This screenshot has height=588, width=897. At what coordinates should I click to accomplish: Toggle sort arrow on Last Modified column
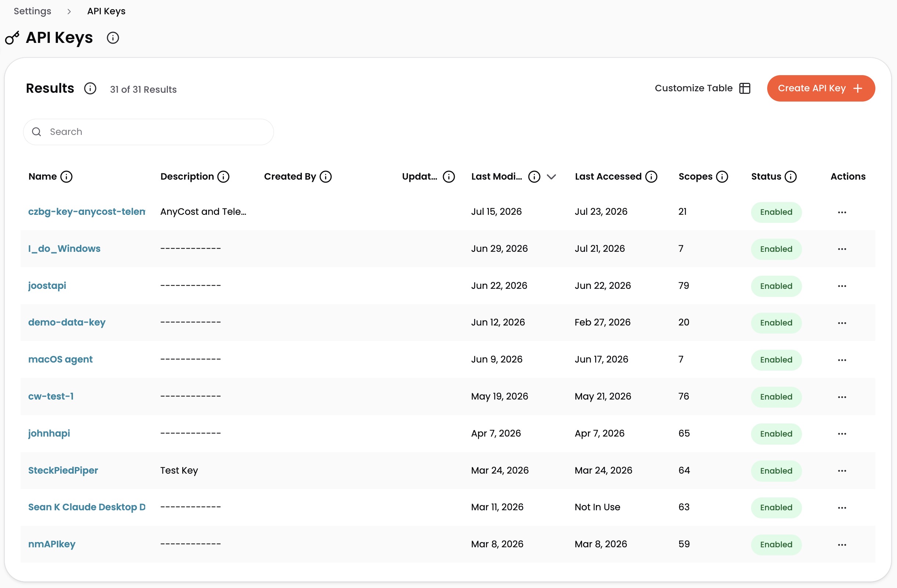[x=552, y=177]
